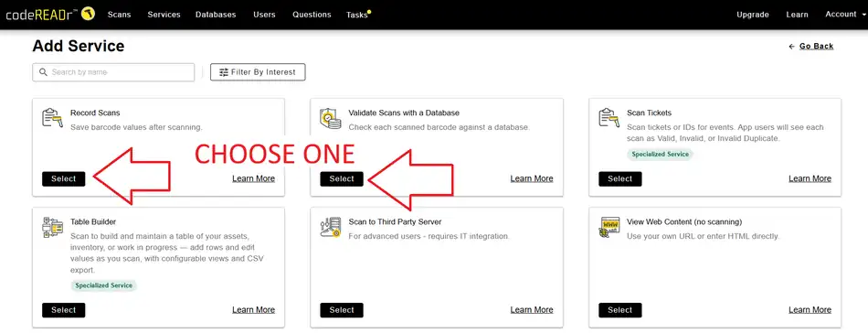Click the Add Service page heading
868x333 pixels.
click(x=79, y=46)
